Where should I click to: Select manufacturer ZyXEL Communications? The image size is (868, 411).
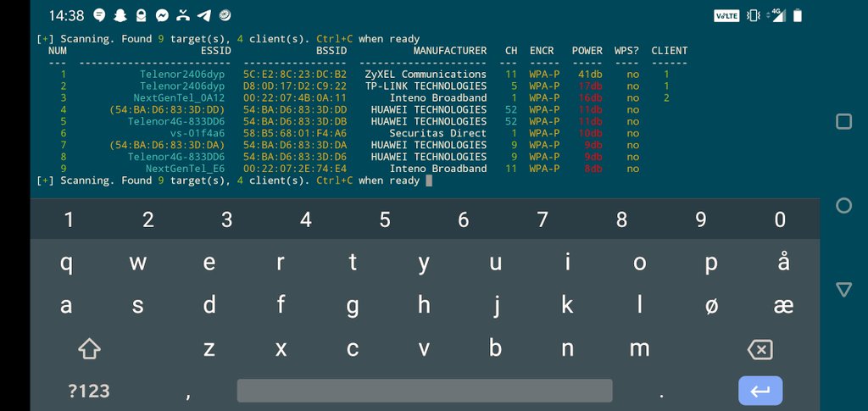coord(426,74)
